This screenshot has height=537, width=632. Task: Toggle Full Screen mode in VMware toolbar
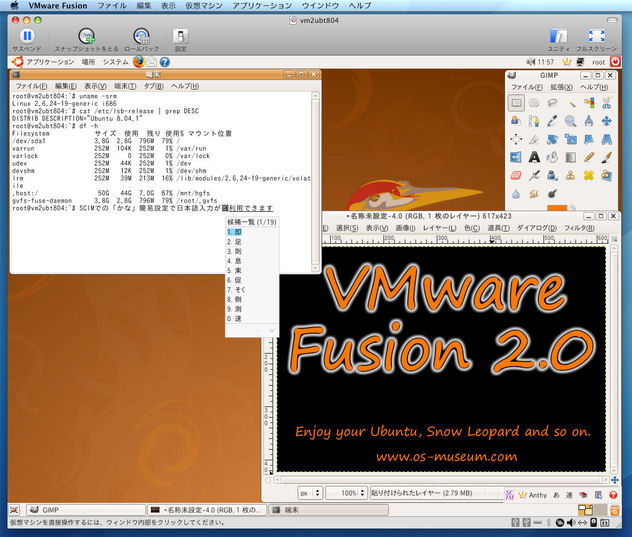click(x=597, y=40)
